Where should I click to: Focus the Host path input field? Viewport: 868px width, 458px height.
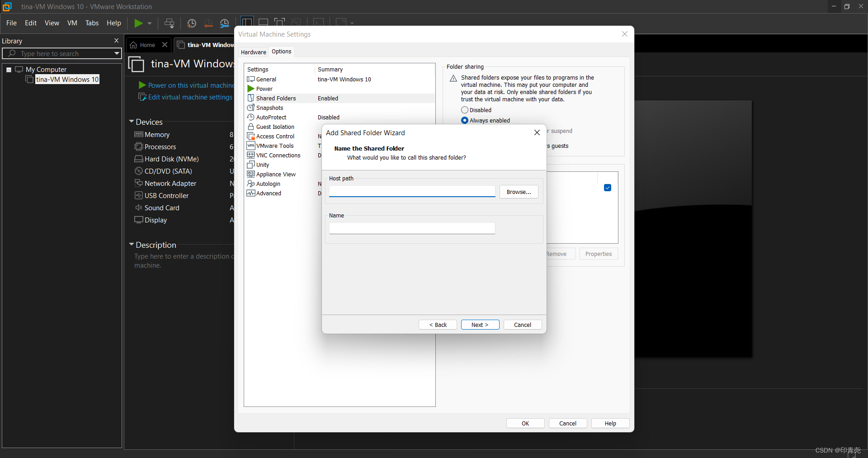coord(412,192)
